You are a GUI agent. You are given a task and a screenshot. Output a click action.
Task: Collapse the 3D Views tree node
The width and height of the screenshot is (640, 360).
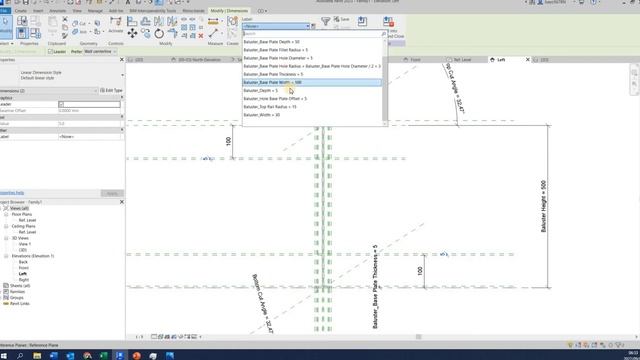tap(6, 238)
